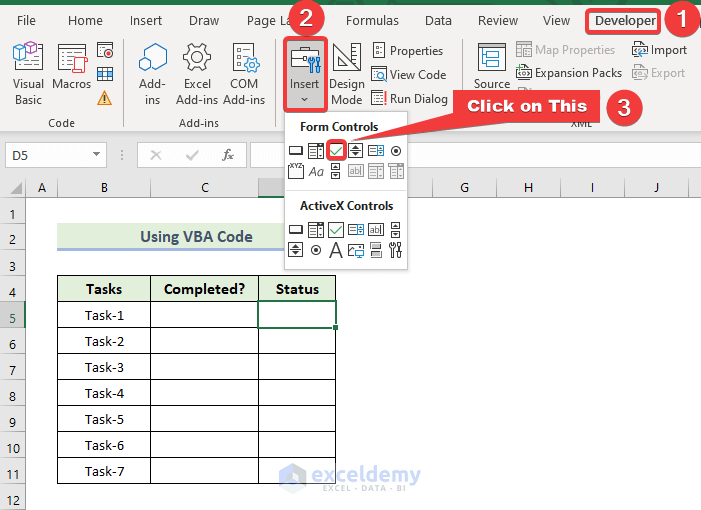The image size is (701, 510).
Task: Click the 'Status' header cell
Action: click(297, 289)
